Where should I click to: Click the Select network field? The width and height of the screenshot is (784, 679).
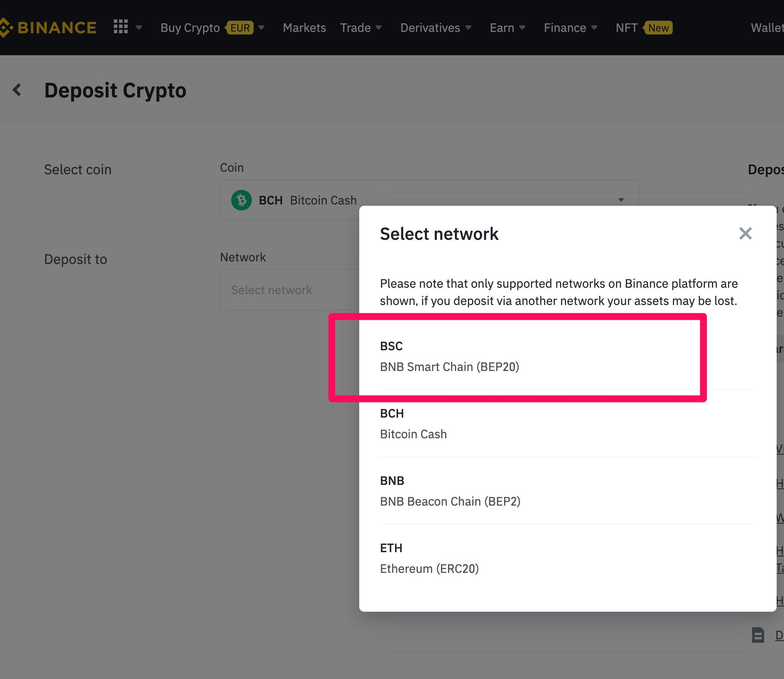290,290
